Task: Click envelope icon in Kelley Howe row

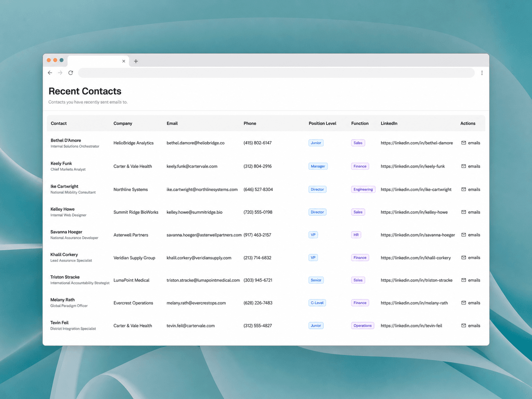Action: tap(463, 212)
